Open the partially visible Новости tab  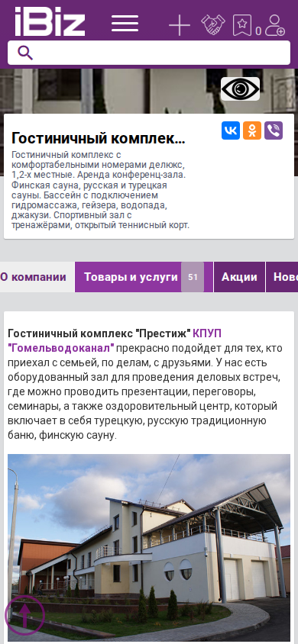point(283,277)
